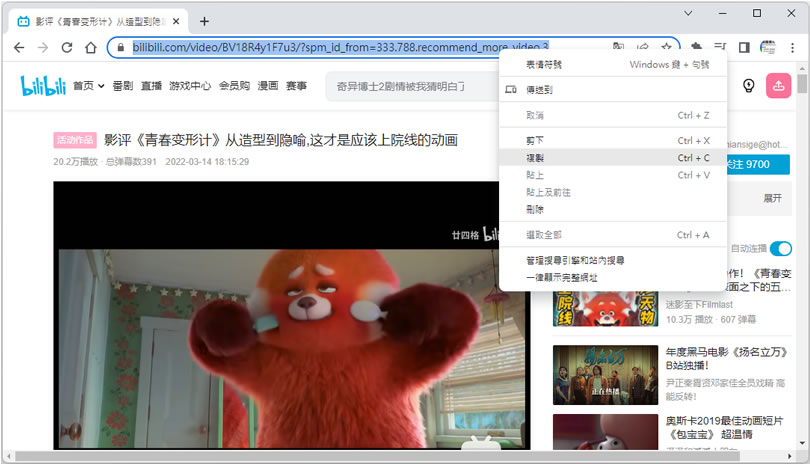Viewport: 810px width, 464px height.
Task: Click the video title 影评《青春变形计》
Action: 281,140
